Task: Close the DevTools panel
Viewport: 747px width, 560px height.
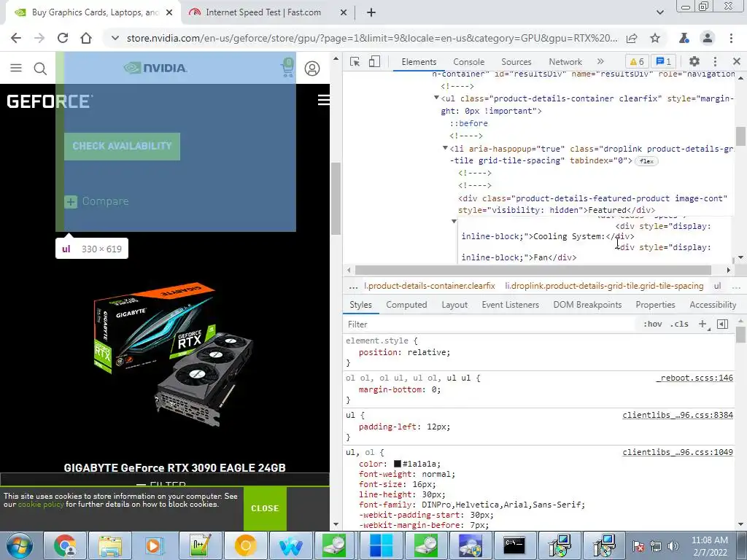Action: coord(737,61)
